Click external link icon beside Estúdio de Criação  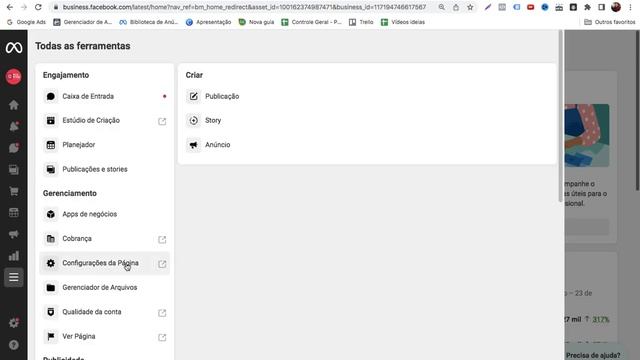click(162, 121)
